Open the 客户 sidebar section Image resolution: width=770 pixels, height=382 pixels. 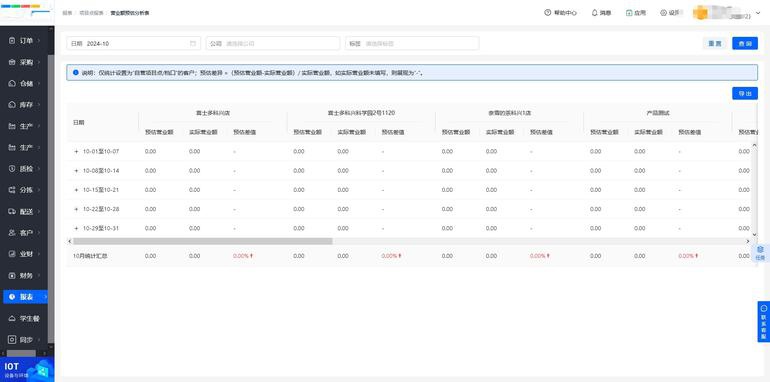(x=25, y=232)
